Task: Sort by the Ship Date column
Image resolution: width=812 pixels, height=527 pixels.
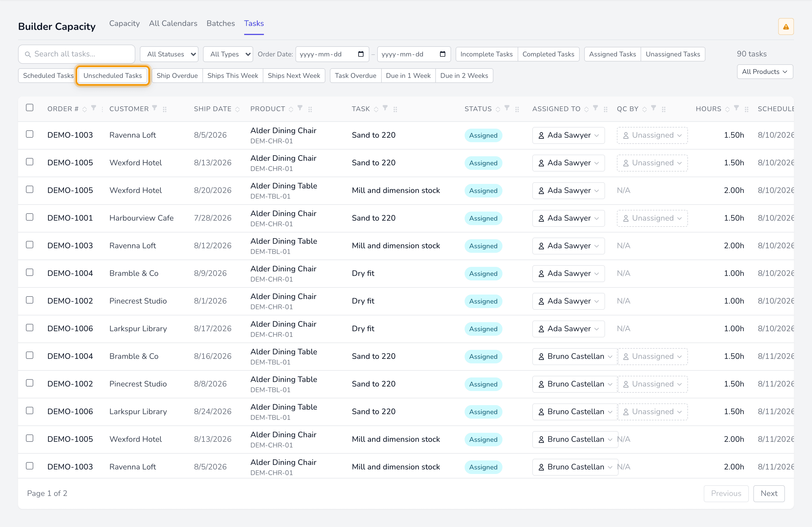Action: point(237,109)
